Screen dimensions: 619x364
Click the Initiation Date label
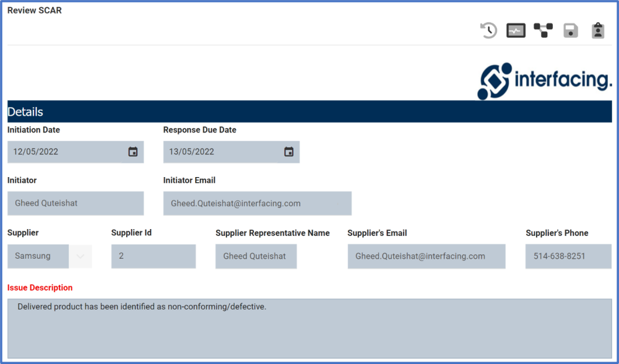33,130
